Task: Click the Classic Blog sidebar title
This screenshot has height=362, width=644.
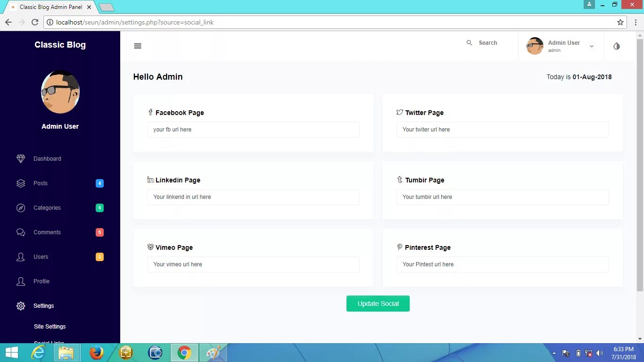Action: (60, 45)
